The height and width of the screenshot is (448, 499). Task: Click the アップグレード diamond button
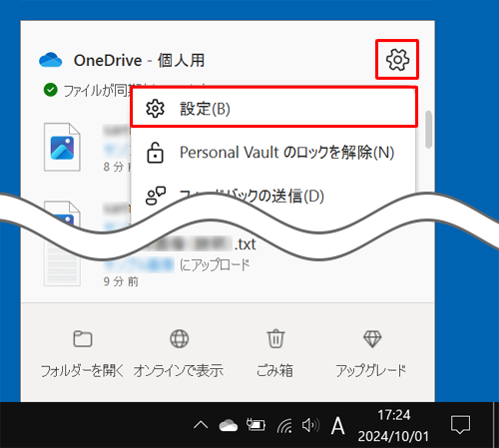(371, 353)
